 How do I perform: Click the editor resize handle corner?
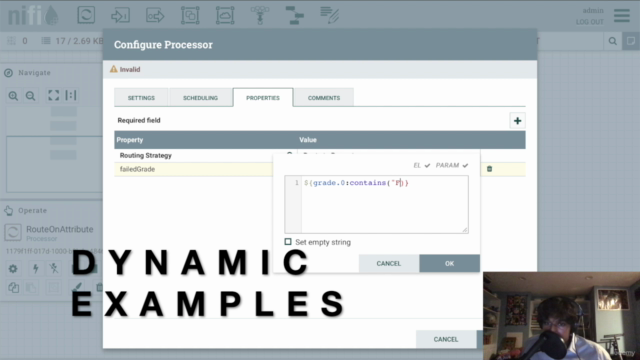coord(465,230)
